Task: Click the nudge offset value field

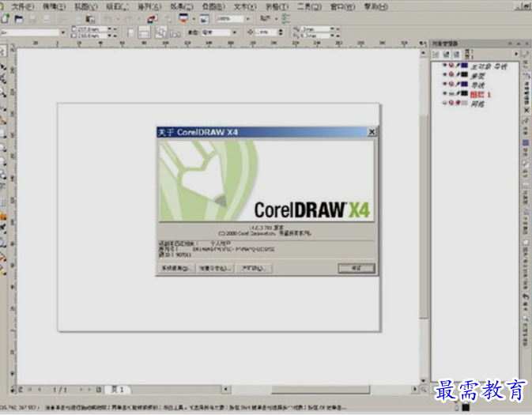Action: click(x=266, y=32)
